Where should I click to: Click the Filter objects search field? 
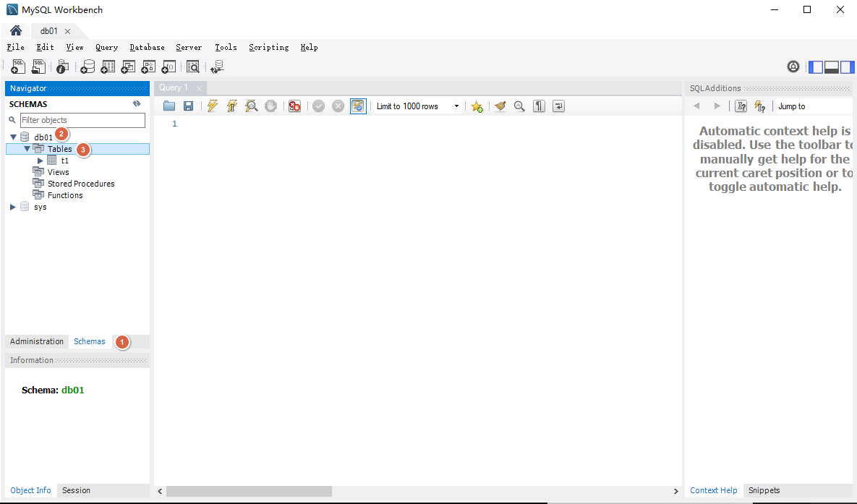coord(82,120)
